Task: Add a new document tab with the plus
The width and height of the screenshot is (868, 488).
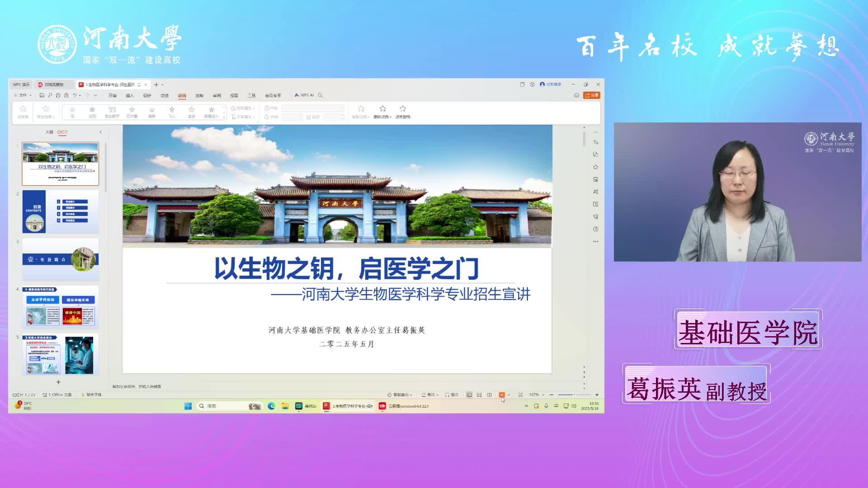Action: 156,84
